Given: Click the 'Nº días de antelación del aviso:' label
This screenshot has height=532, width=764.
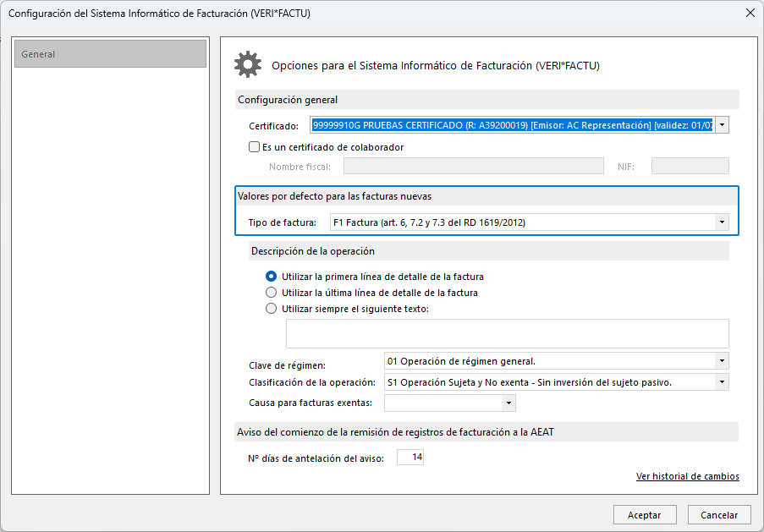Looking at the screenshot, I should (316, 458).
